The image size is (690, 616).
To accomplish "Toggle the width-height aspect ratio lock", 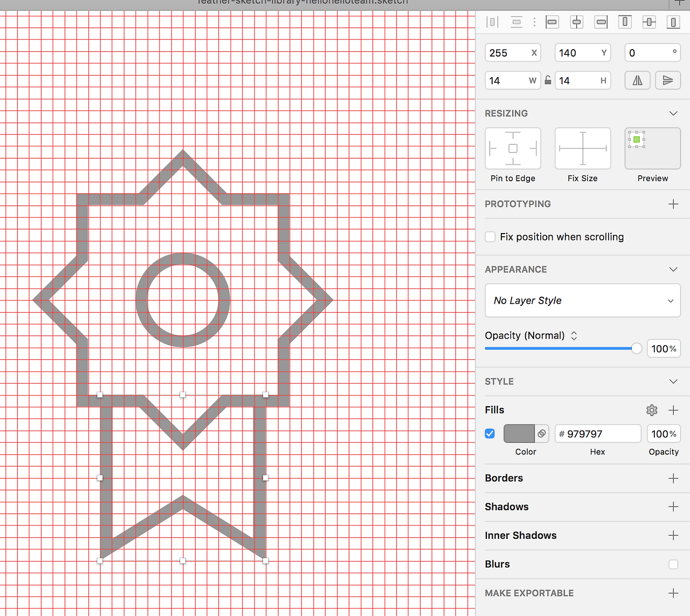I will click(x=548, y=80).
